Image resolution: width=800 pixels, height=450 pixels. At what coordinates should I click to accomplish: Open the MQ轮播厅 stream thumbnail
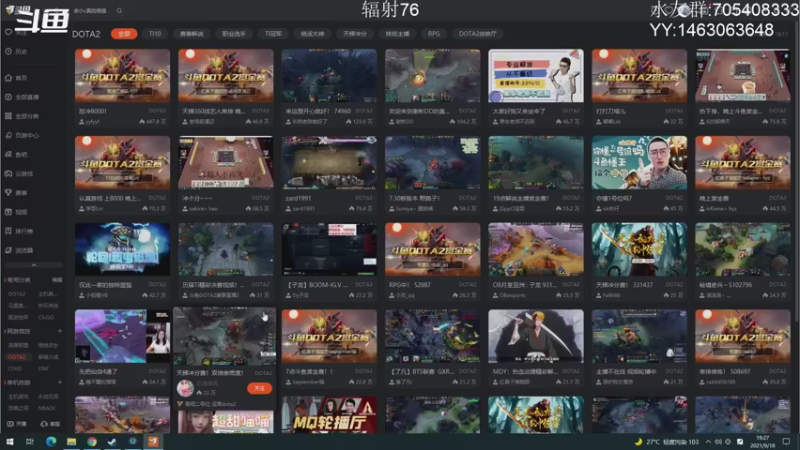(x=329, y=415)
